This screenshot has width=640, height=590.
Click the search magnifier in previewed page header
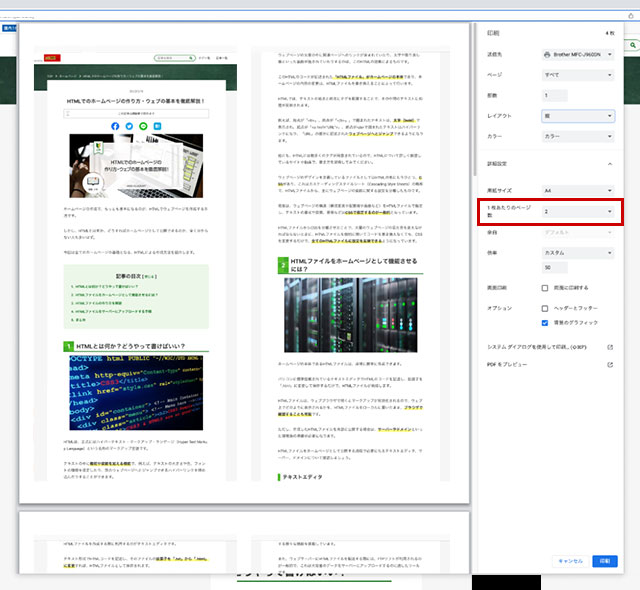(x=191, y=58)
